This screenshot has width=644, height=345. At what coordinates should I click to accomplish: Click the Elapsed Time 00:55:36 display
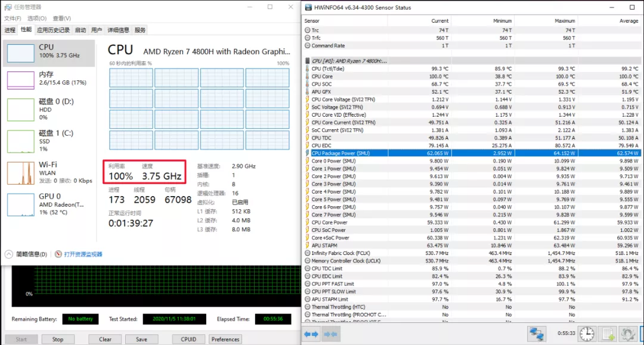(273, 319)
